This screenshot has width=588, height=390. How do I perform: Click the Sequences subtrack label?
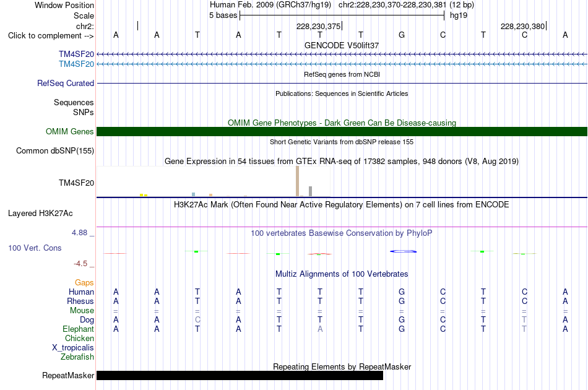coord(74,102)
